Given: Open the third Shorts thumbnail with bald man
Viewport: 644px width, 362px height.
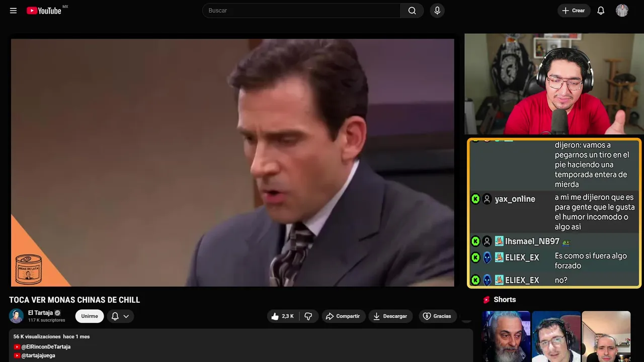Looking at the screenshot, I should tap(606, 336).
